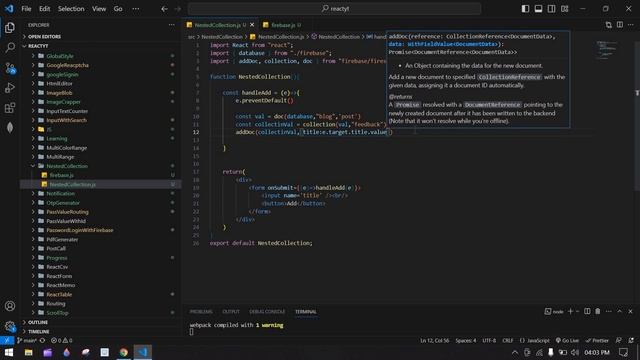
Task: Click the Prettier status bar item
Action: 597,340
